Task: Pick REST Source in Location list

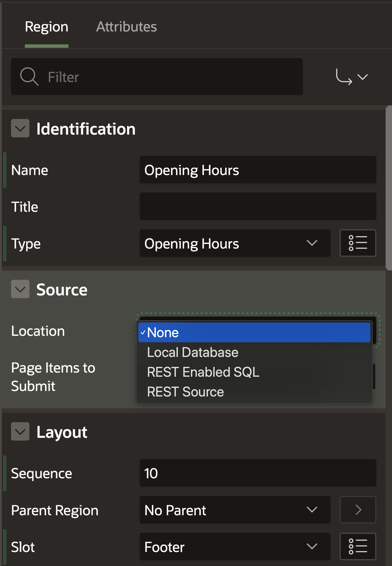Action: pos(185,392)
